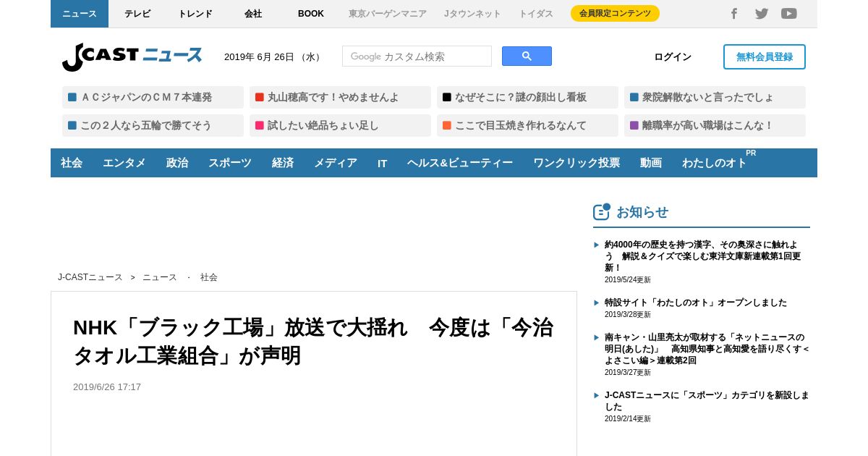Open headline 離職率が高い職場はこんな！
The width and height of the screenshot is (868, 456).
tap(715, 125)
